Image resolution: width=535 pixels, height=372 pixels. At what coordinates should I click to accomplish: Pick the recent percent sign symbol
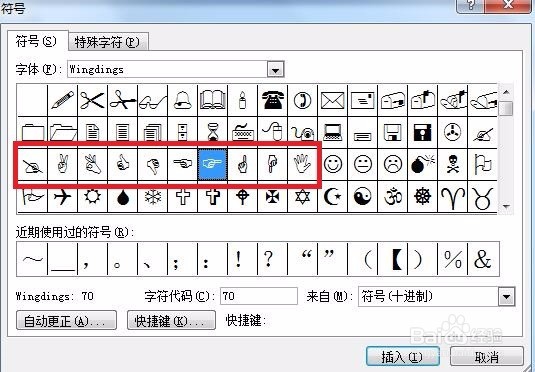453,259
